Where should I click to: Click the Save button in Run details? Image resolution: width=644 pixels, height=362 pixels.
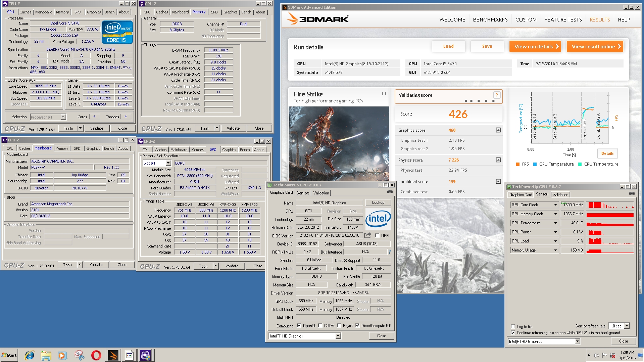[x=487, y=46]
